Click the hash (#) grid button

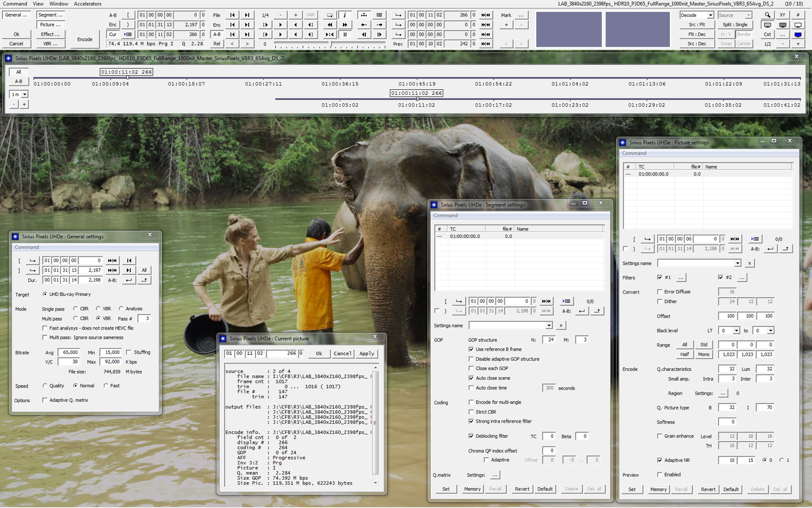click(798, 15)
